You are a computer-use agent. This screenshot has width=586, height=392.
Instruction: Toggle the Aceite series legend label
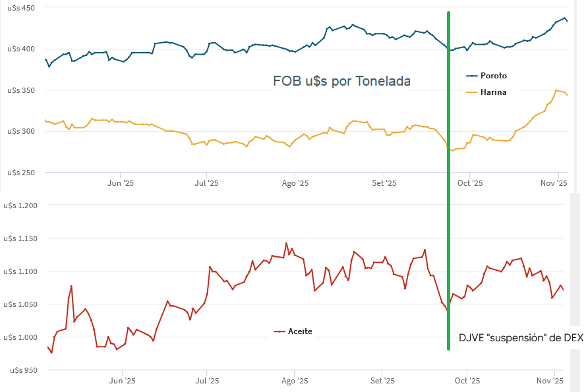(300, 331)
